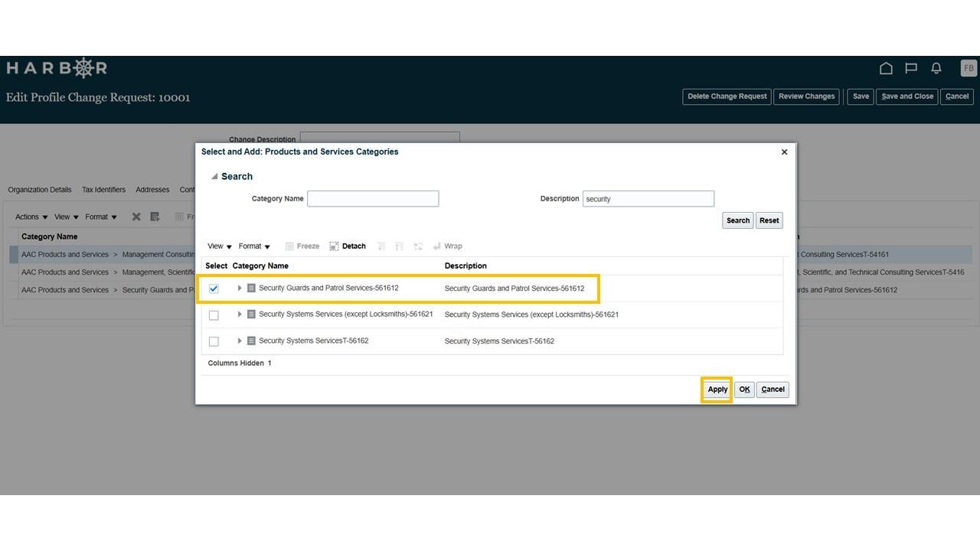
Task: Open the notifications bell icon
Action: (936, 68)
